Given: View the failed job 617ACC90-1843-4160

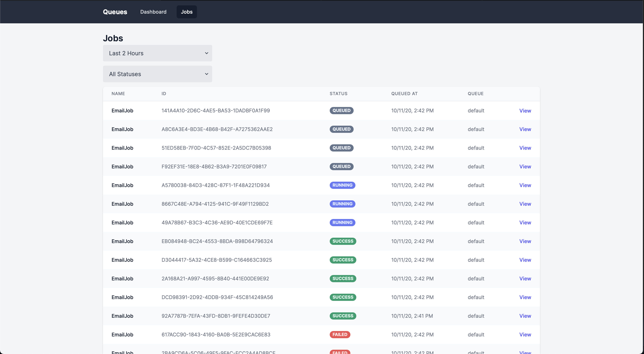Looking at the screenshot, I should 525,334.
